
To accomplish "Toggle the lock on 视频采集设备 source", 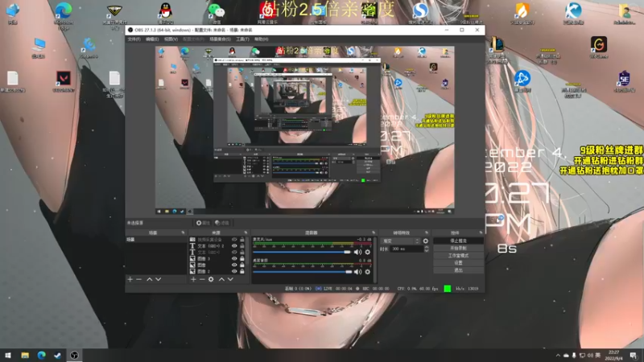I will 242,240.
